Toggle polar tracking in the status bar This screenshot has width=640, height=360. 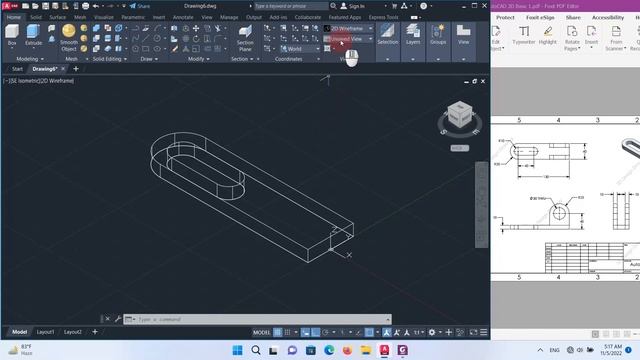coord(325,332)
